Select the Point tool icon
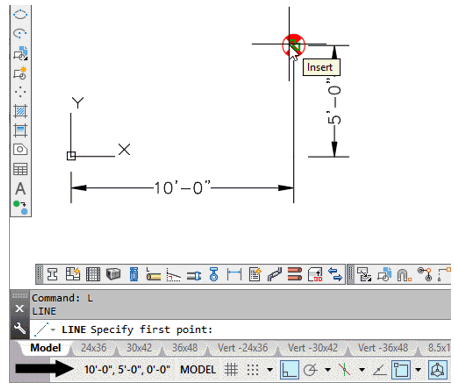455x389 pixels. pyautogui.click(x=20, y=92)
